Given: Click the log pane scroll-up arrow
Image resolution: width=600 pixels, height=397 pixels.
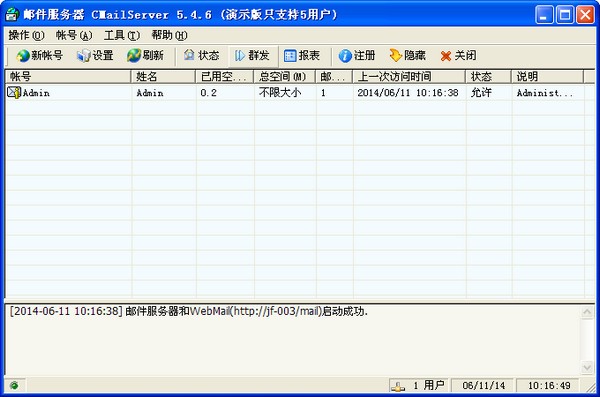Looking at the screenshot, I should 587,312.
